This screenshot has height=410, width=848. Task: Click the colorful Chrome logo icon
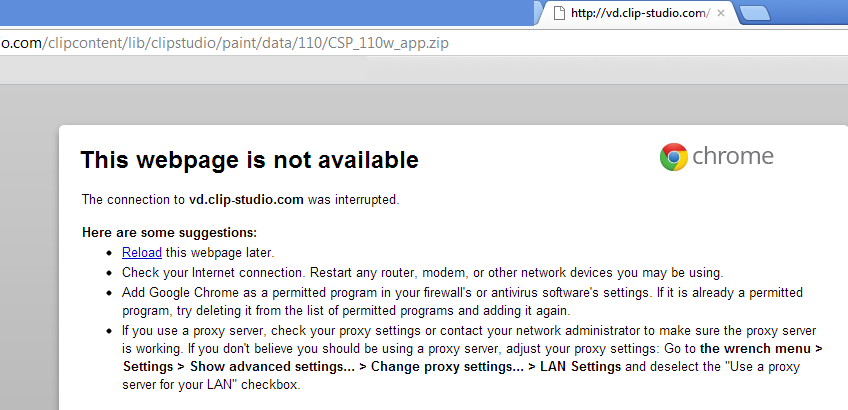673,157
